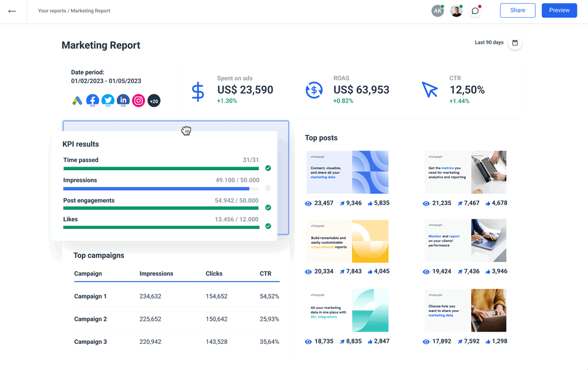The width and height of the screenshot is (588, 370).
Task: Click the Post engagements progress bar
Action: point(161,208)
